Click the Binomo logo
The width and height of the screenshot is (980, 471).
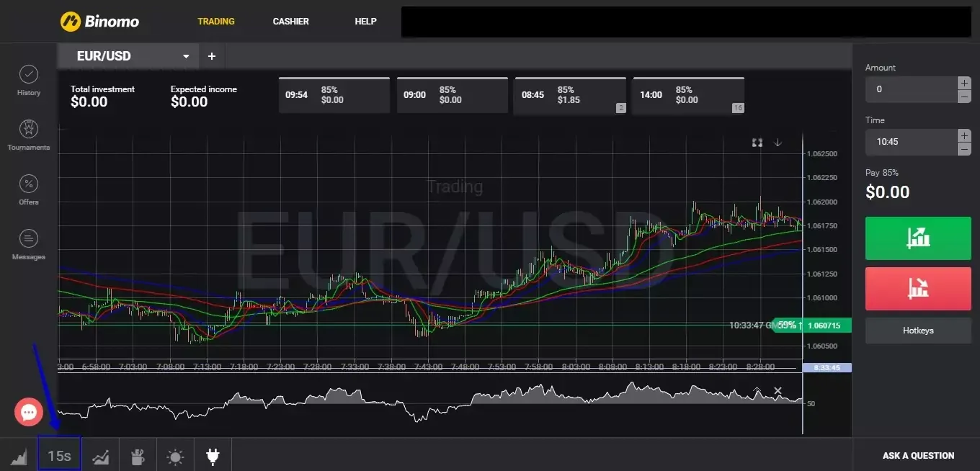click(99, 21)
